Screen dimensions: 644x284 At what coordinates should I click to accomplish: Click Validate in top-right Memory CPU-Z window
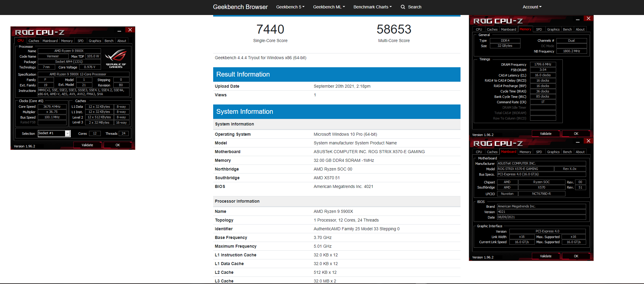(546, 134)
